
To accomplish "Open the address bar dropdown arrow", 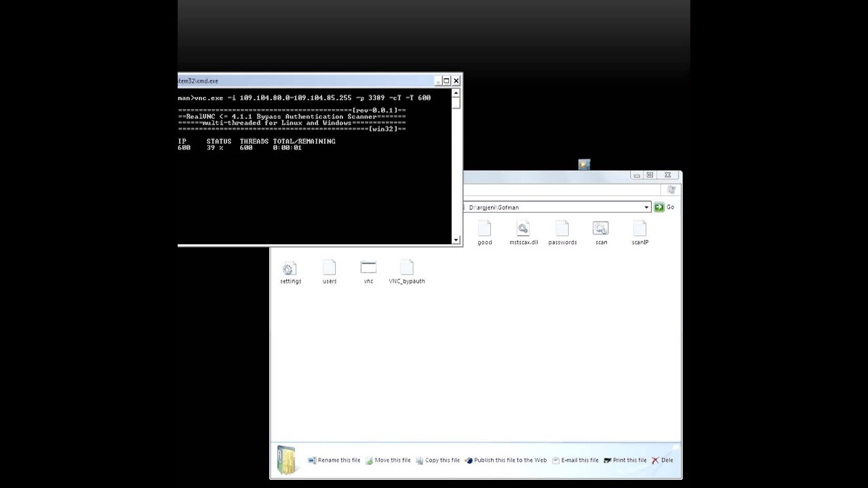I will tap(647, 207).
